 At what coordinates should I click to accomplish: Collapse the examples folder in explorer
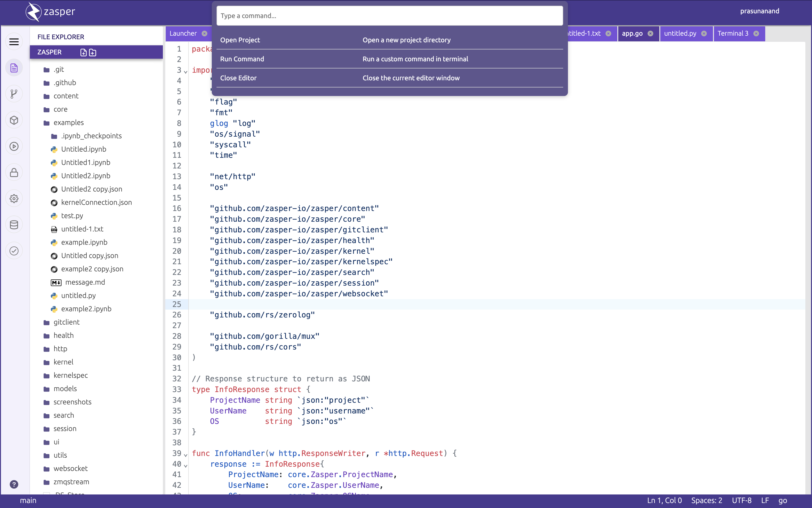[x=68, y=123]
